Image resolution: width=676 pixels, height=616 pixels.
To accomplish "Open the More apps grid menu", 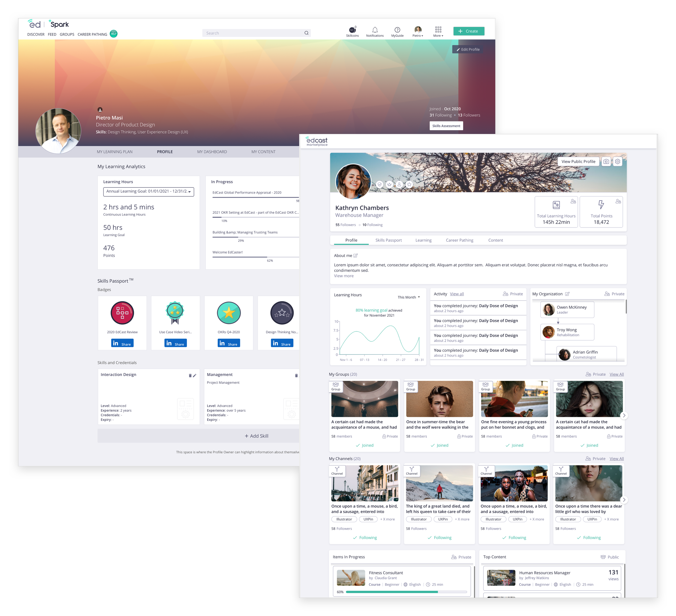I will pos(438,30).
